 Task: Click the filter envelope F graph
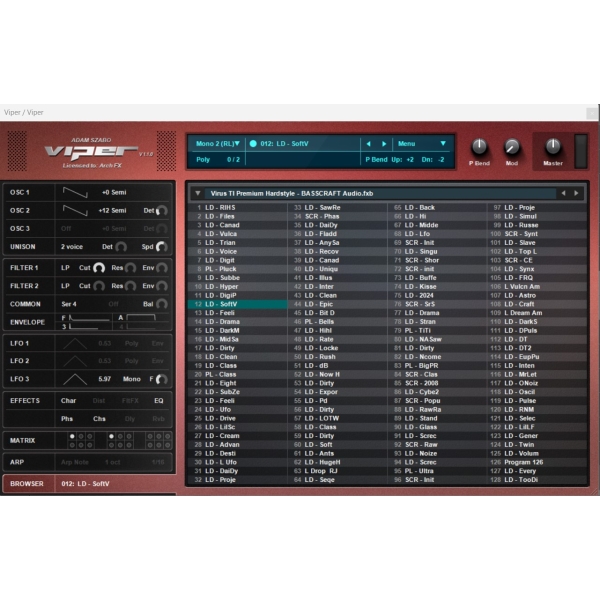(89, 318)
